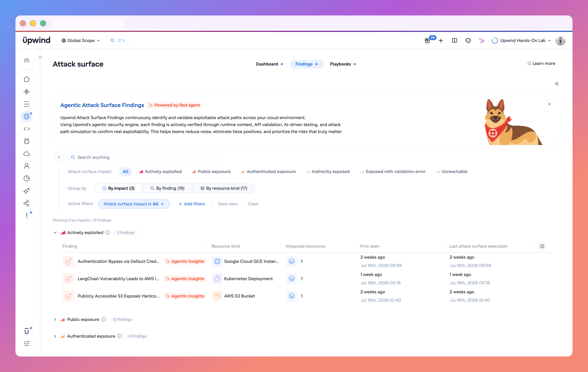Click the filter toggle icon beside search
The height and width of the screenshot is (372, 588).
[x=59, y=157]
